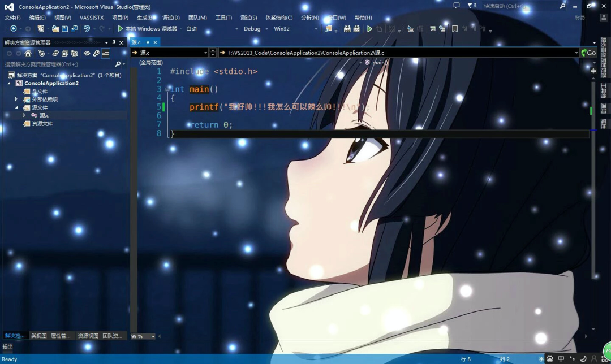Open the notifications flag icon
The height and width of the screenshot is (364, 611).
pos(469,6)
